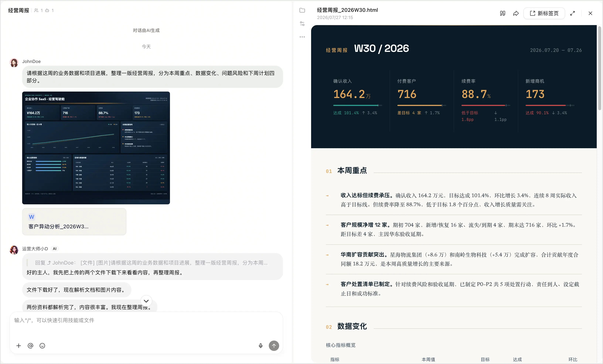
Task: Open the settings sliders icon in side rail
Action: pos(302,24)
